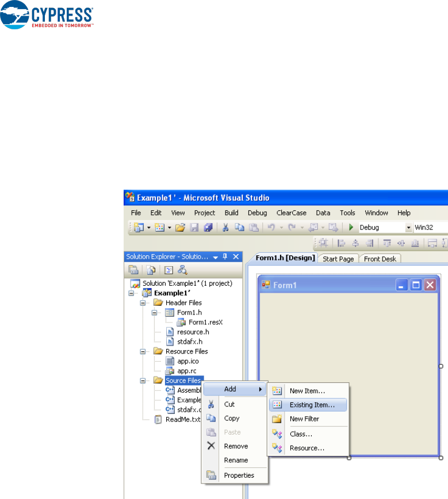Select resource.h in Header Files
This screenshot has width=448, height=499.
tap(193, 332)
